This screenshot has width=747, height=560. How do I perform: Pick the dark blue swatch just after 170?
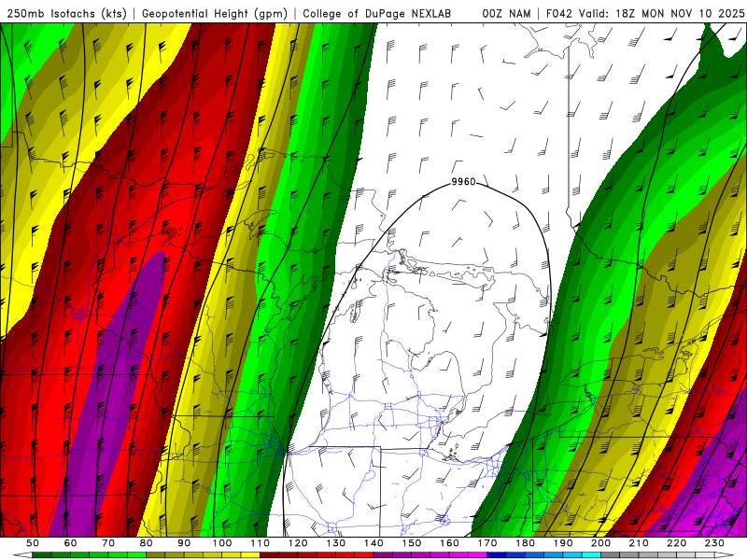point(497,555)
